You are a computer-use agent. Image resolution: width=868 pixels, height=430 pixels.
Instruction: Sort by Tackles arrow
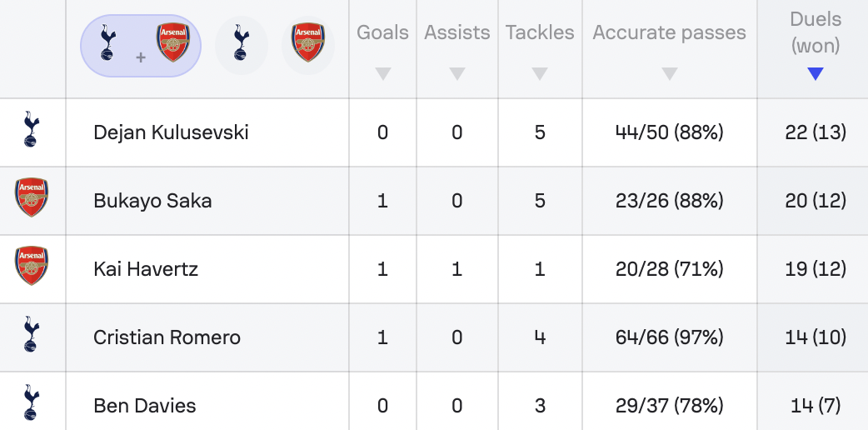coord(540,73)
